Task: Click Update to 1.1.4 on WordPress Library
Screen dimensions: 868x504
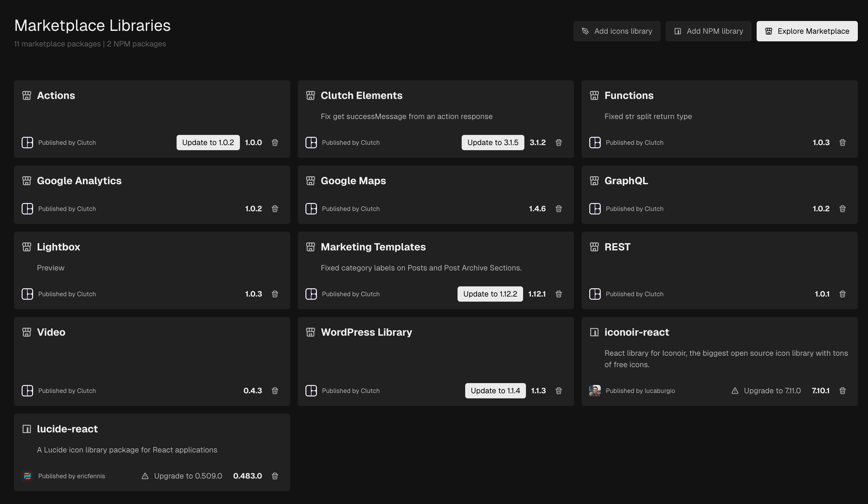Action: click(495, 391)
